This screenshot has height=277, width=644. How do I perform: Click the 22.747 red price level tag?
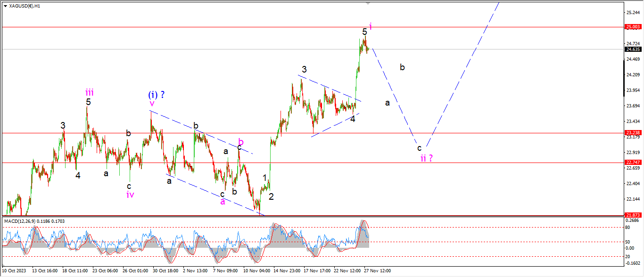coord(632,162)
